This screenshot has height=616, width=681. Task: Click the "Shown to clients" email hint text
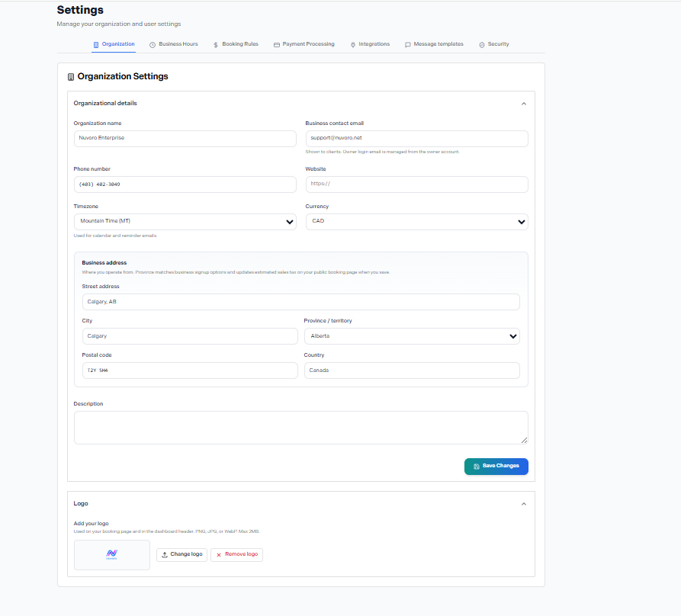(383, 152)
